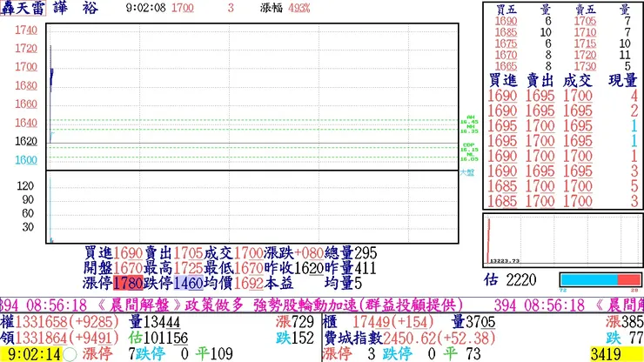The image size is (644, 362).
Task: Select the stock name 謙裕
Action: 76,8
